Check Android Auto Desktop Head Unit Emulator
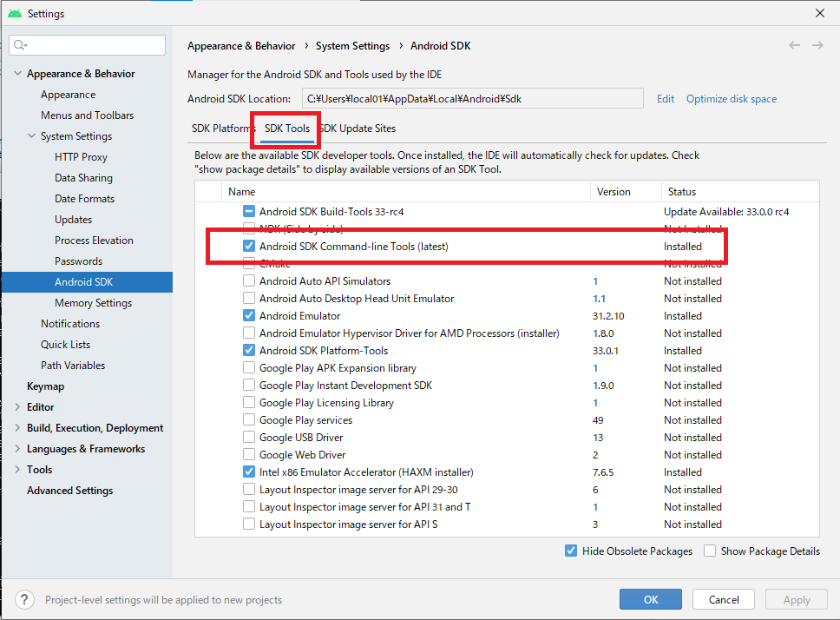 pos(248,298)
